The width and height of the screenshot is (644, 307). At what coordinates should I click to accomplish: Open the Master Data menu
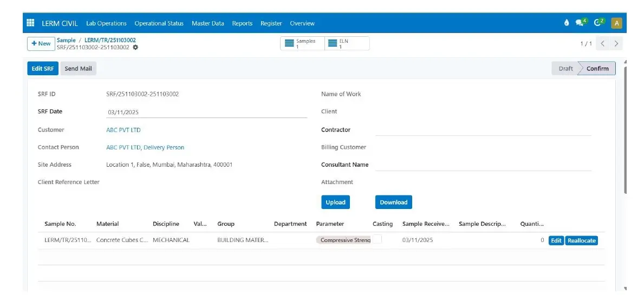(x=207, y=23)
